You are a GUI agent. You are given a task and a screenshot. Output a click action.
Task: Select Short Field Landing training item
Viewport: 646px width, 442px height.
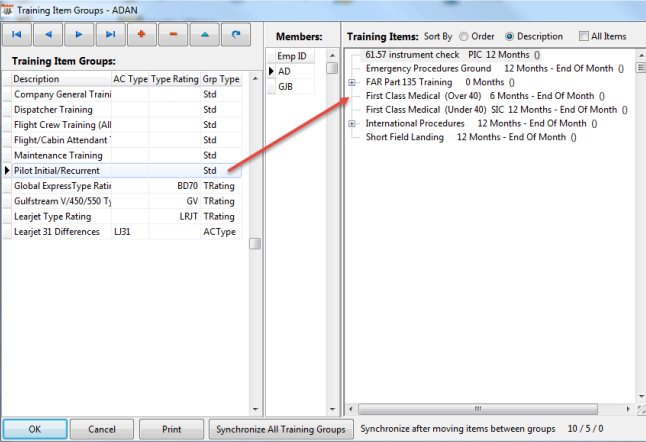point(471,137)
